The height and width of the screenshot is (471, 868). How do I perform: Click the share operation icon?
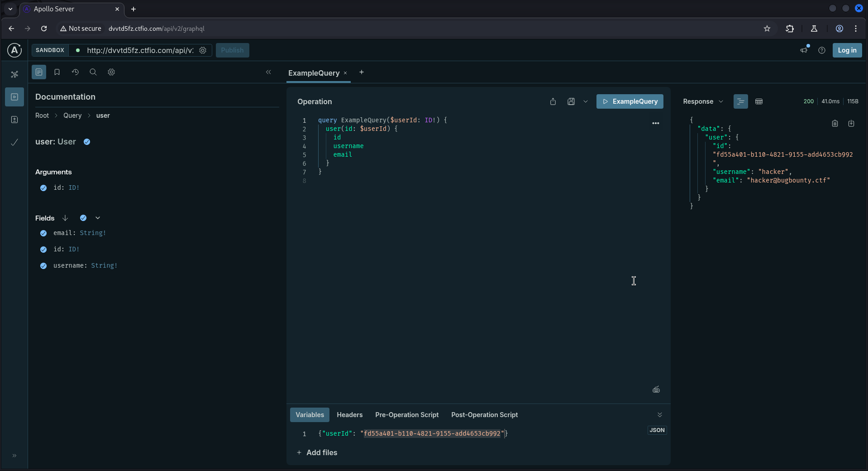click(553, 101)
